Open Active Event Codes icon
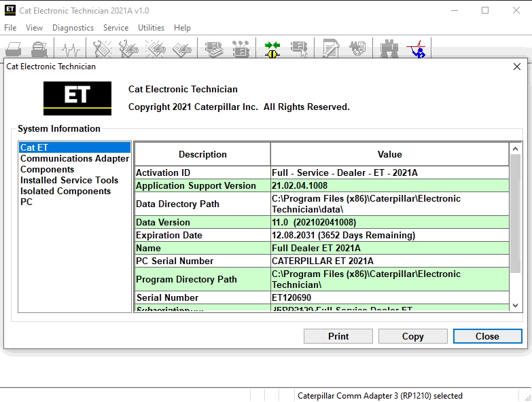 [x=155, y=49]
